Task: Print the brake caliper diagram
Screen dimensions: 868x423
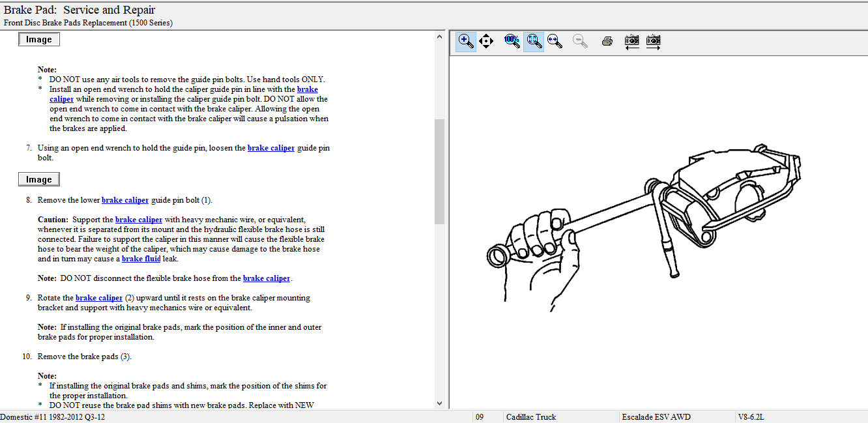Action: pyautogui.click(x=607, y=42)
